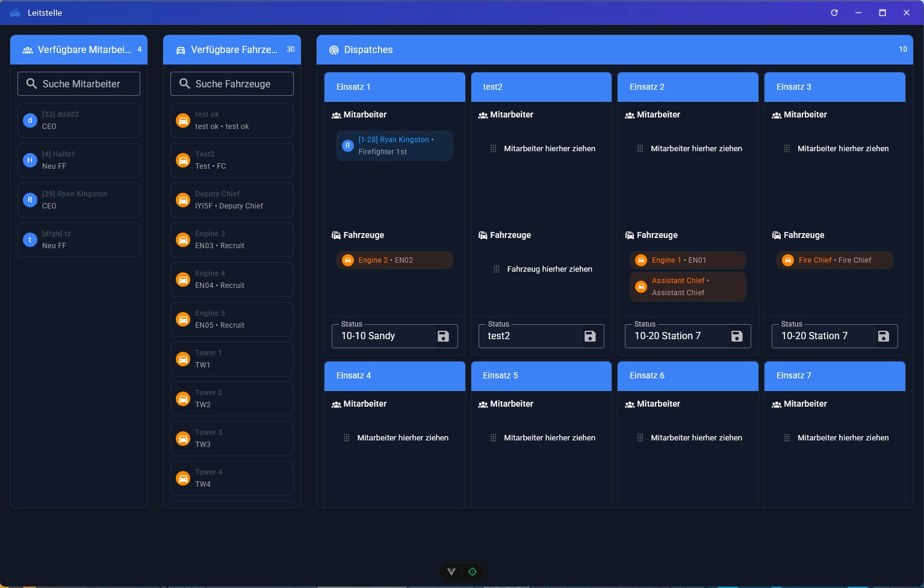Click the orange icon of Engine 3
924x588 pixels.
(x=183, y=240)
